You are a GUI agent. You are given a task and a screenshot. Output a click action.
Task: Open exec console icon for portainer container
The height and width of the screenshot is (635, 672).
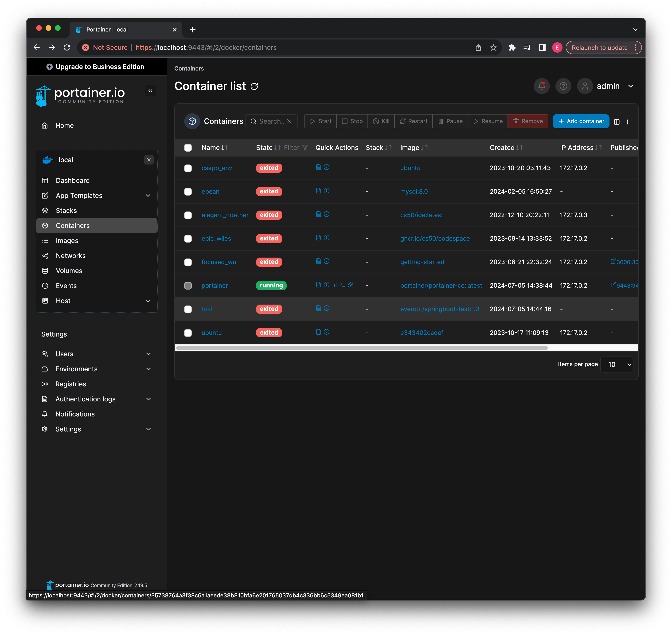coord(342,285)
